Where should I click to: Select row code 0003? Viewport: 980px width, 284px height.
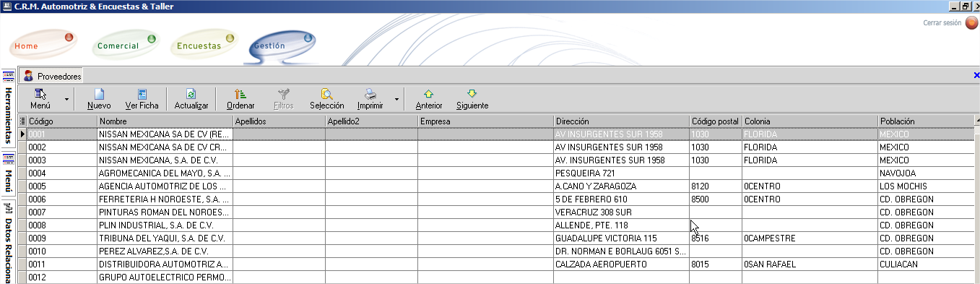pos(61,160)
